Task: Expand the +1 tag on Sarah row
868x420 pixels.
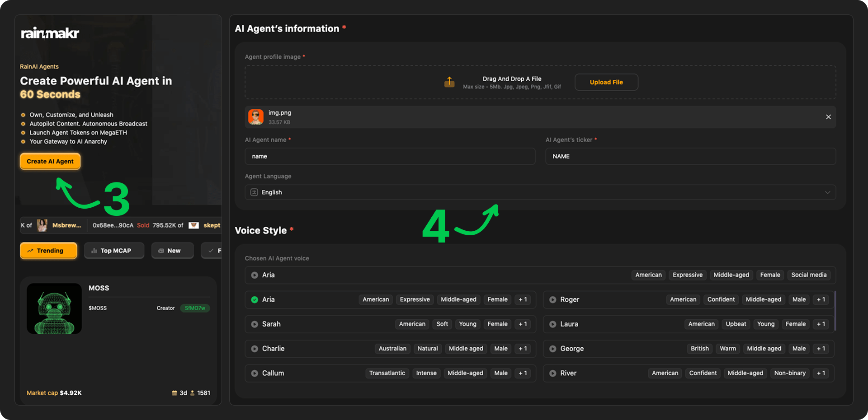Action: click(523, 324)
